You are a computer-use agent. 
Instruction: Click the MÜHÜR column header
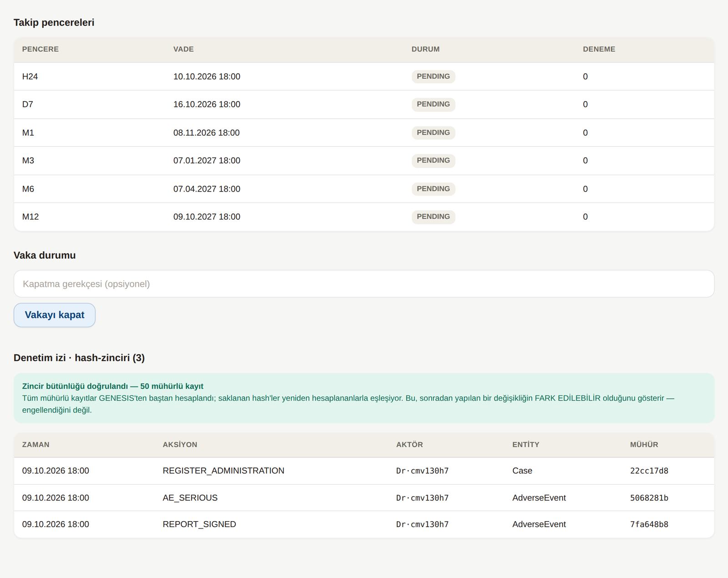click(644, 445)
